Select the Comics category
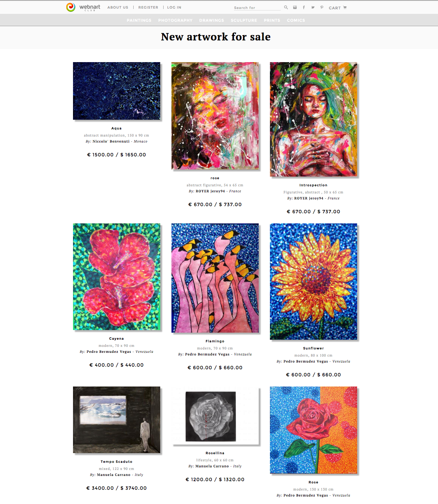438x504 pixels. (296, 20)
